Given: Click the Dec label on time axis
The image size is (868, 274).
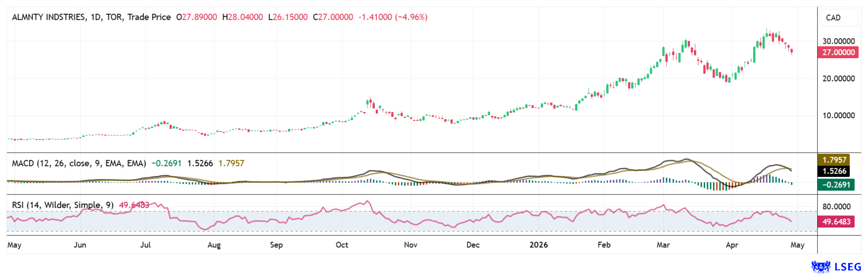Looking at the screenshot, I should (473, 245).
